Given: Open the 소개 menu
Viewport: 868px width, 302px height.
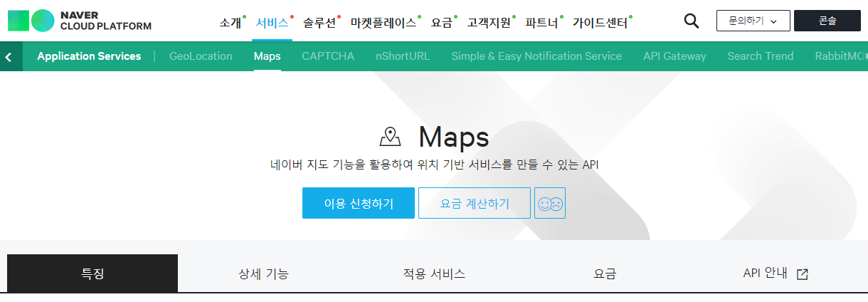Looking at the screenshot, I should pos(231,23).
